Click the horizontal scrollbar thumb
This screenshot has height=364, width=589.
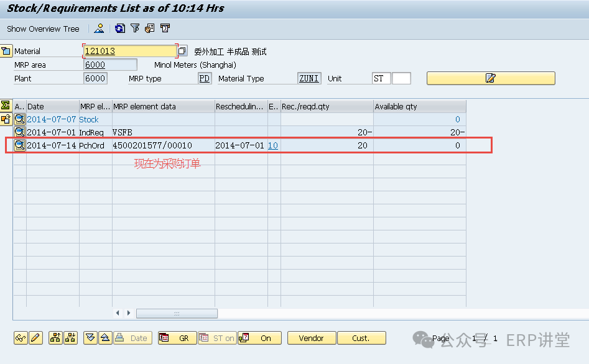(177, 313)
